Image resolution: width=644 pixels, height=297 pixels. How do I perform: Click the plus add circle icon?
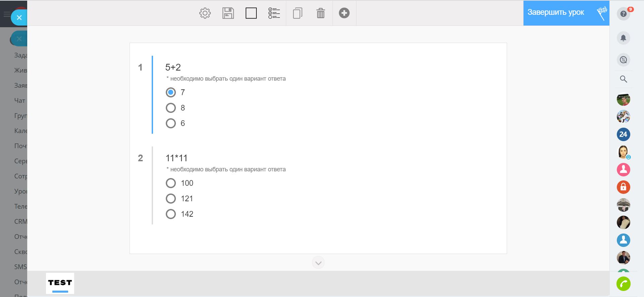pos(344,13)
